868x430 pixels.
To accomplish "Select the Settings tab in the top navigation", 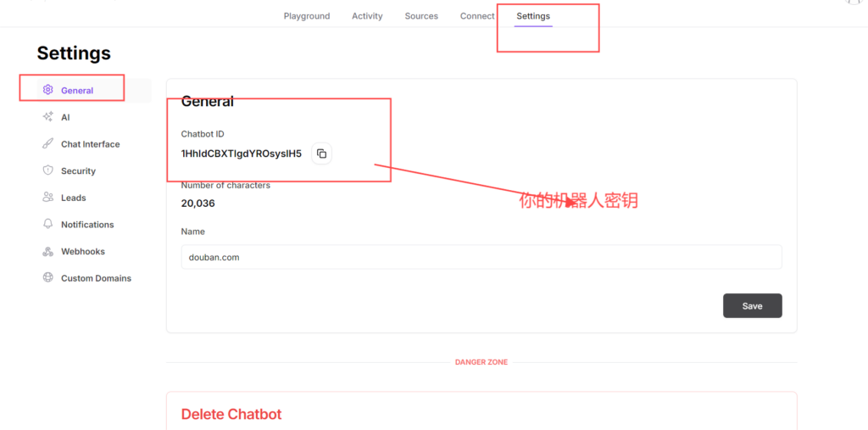I will point(533,16).
